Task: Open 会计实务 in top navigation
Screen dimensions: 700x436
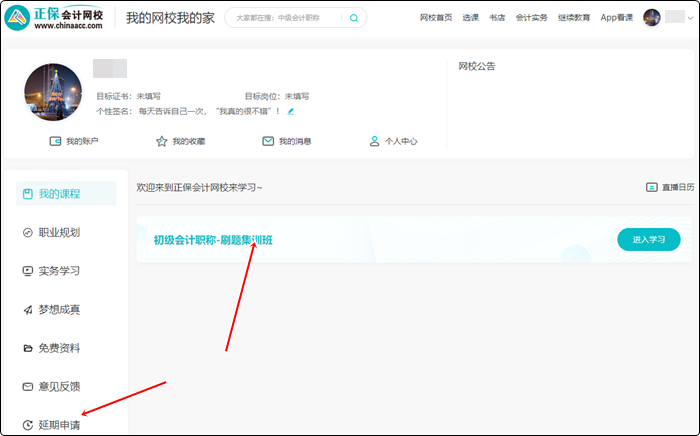Action: [x=531, y=18]
